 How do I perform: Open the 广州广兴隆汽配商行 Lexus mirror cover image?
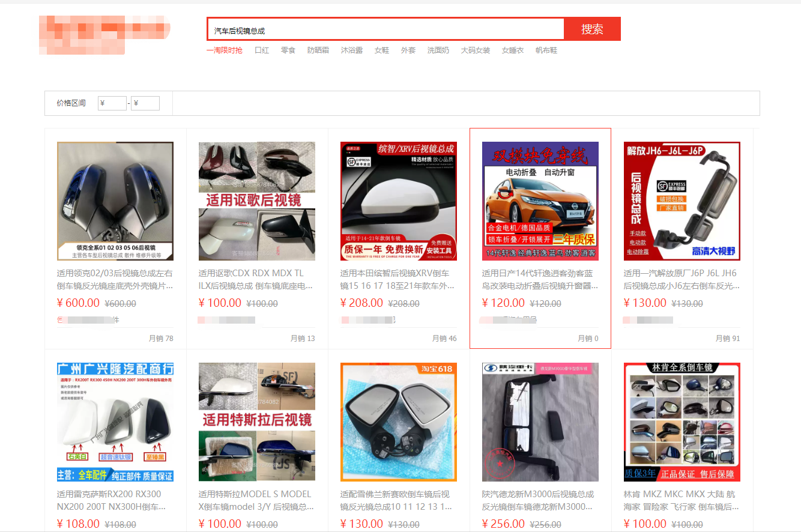[x=115, y=422]
